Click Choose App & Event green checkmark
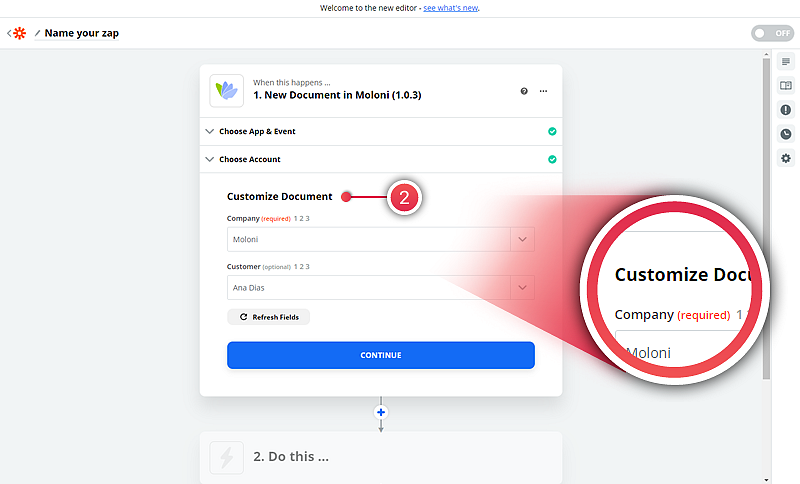This screenshot has height=484, width=800. point(552,132)
